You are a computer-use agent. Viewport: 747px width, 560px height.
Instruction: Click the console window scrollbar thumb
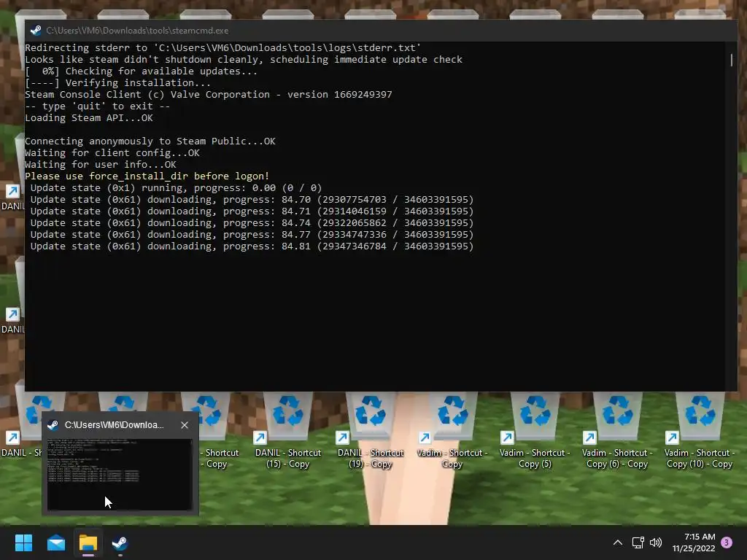pyautogui.click(x=732, y=60)
